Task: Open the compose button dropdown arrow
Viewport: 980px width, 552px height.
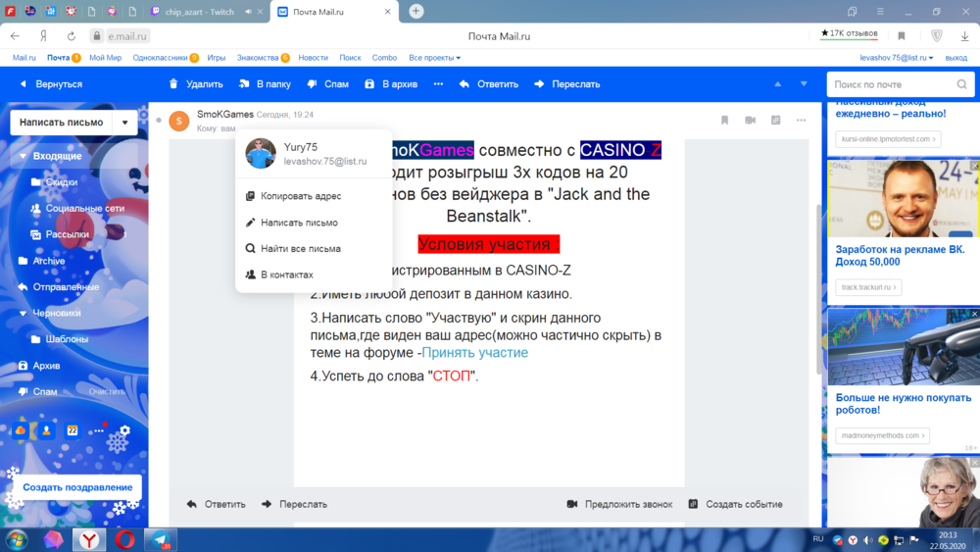Action: (x=125, y=123)
